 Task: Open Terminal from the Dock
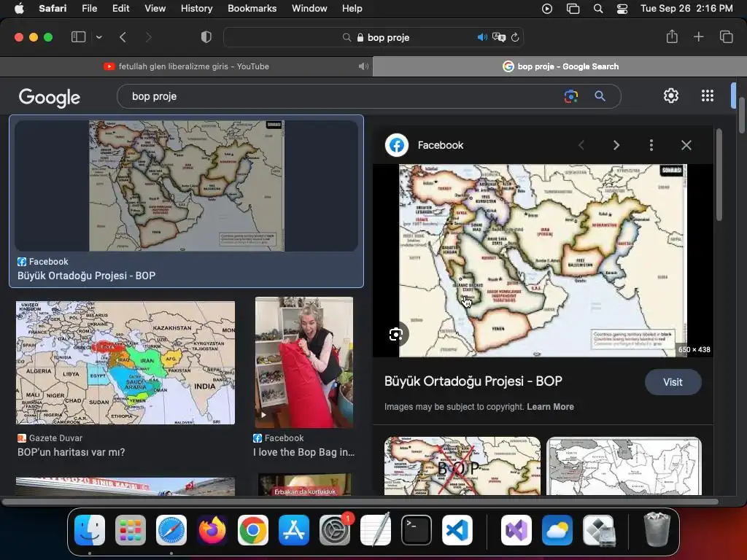click(x=417, y=530)
